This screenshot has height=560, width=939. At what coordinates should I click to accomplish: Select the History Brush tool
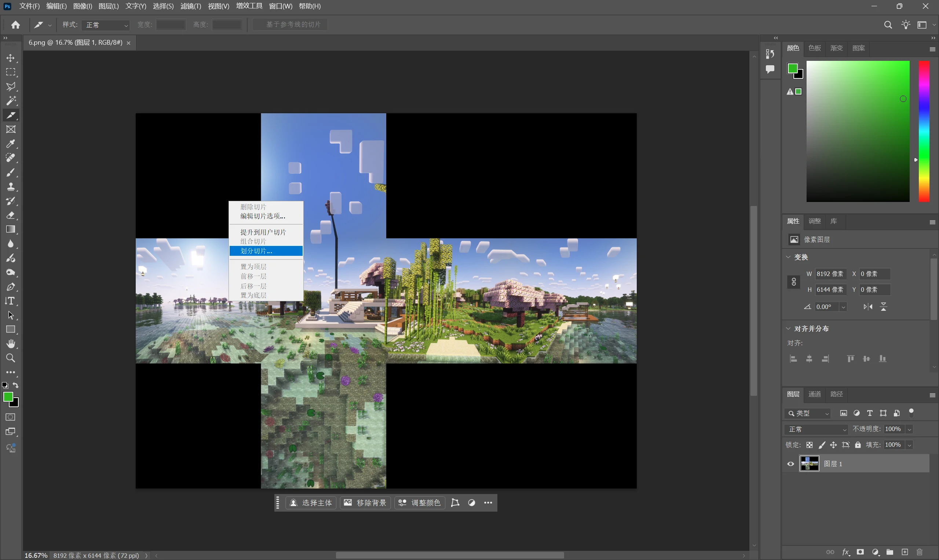pos(11,201)
